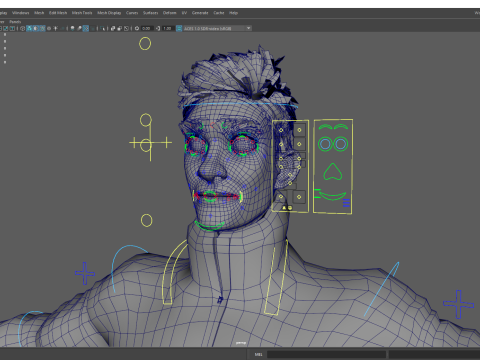This screenshot has height=360, width=480.
Task: Open the UV menu
Action: 184,13
